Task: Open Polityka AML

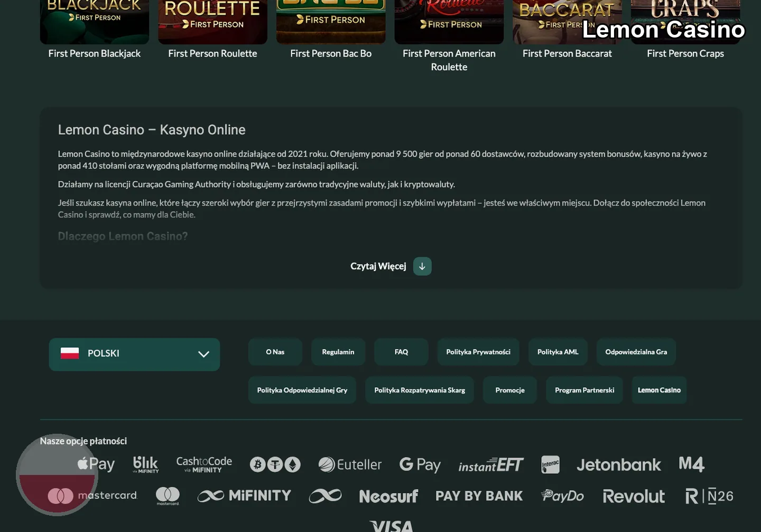Action: coord(558,352)
